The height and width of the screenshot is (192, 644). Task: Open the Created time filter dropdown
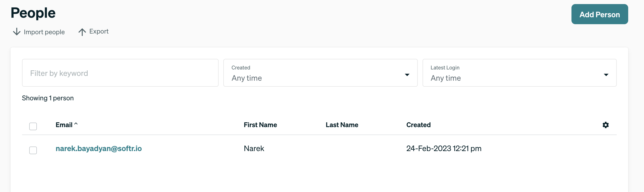pyautogui.click(x=320, y=73)
